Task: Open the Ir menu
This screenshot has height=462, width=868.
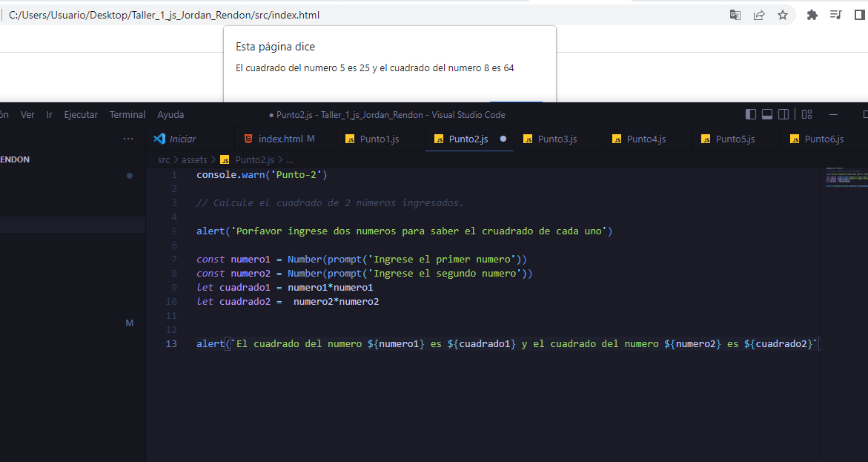Action: coord(49,115)
